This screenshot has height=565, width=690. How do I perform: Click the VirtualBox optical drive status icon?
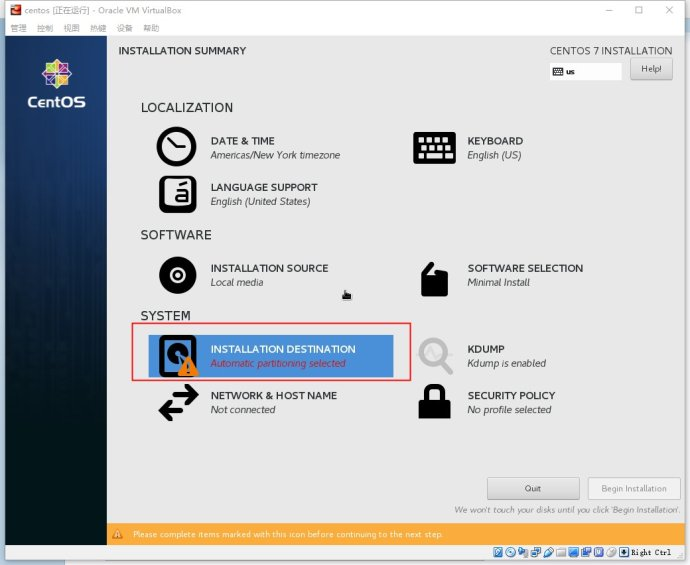[x=510, y=552]
